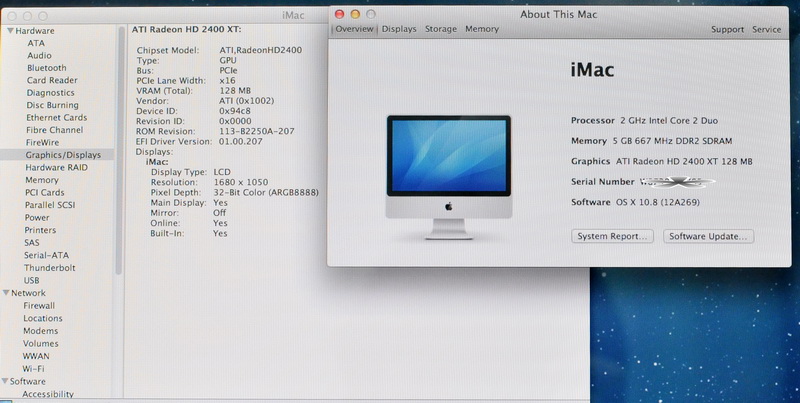Select Audio in System Information sidebar
800x403 pixels.
[x=39, y=56]
